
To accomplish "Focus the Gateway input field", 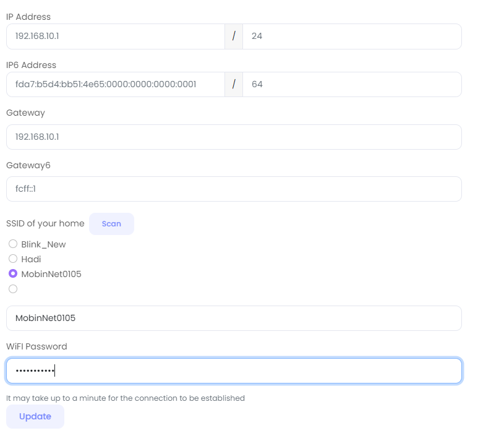I will click(x=234, y=137).
